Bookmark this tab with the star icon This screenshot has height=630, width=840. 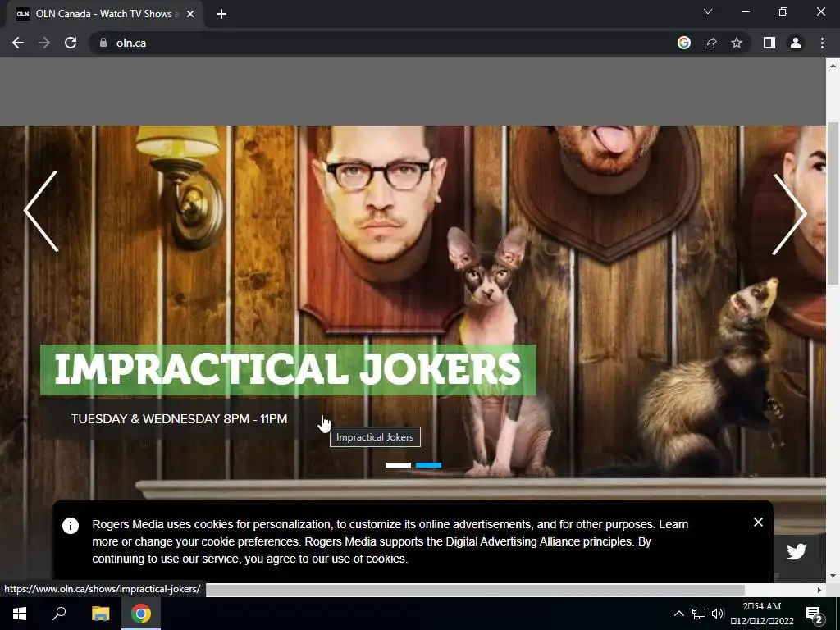point(737,43)
